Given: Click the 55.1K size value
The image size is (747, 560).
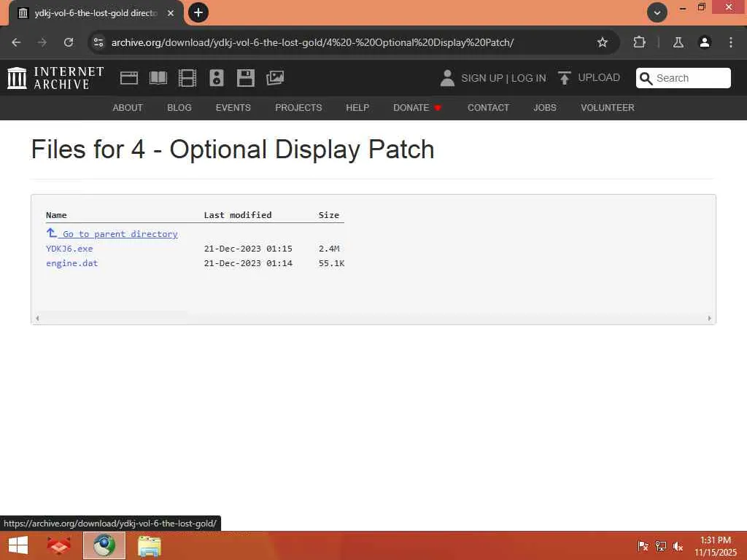Looking at the screenshot, I should (x=332, y=263).
